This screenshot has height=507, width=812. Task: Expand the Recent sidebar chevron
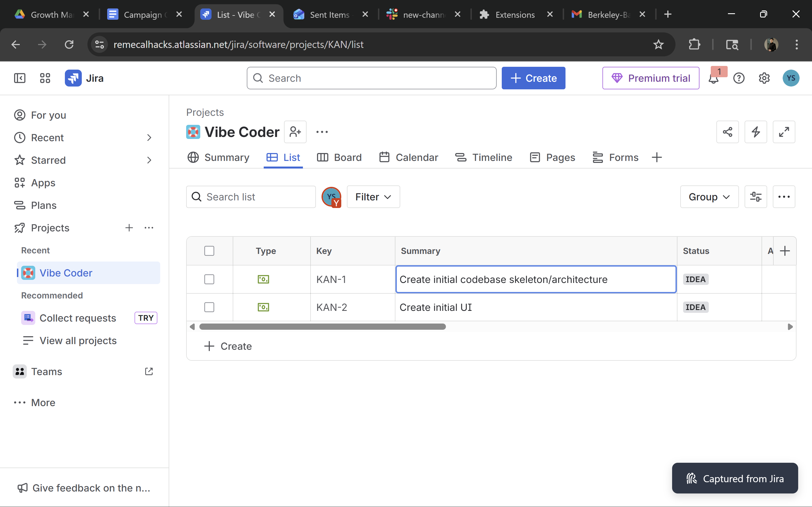point(149,138)
